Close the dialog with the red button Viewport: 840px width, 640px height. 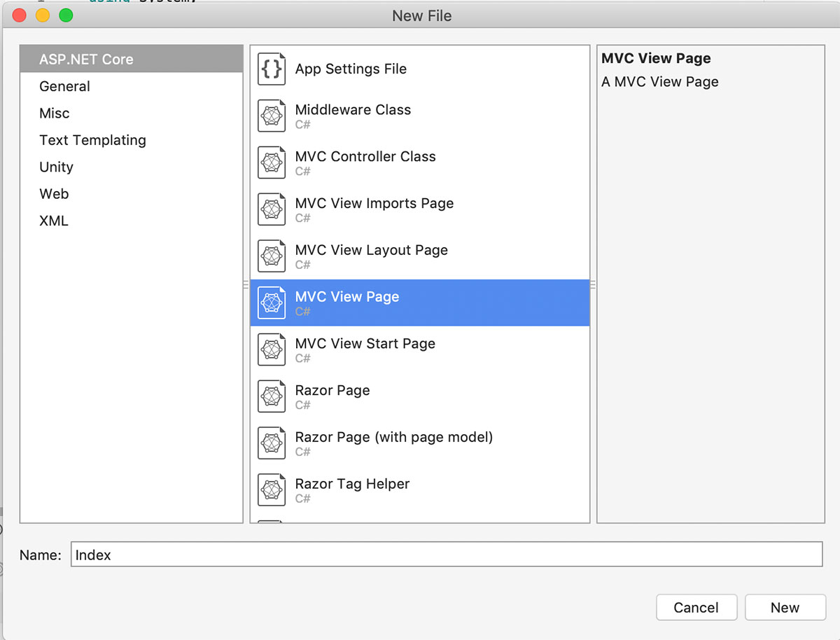tap(20, 15)
